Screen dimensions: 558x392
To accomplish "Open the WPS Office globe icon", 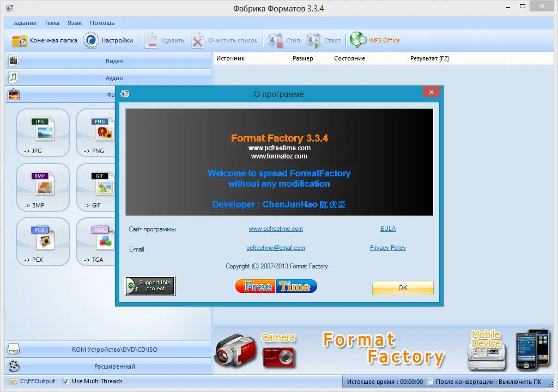I will [358, 40].
